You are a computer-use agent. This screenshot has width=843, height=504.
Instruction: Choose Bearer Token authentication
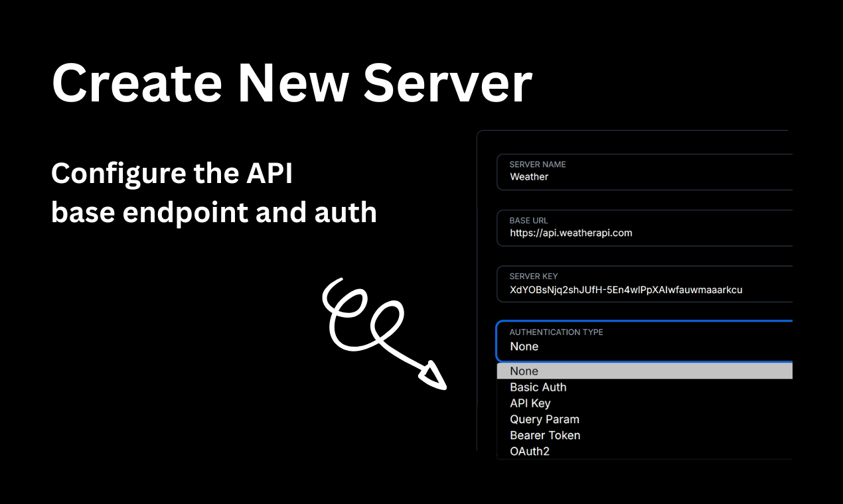545,435
